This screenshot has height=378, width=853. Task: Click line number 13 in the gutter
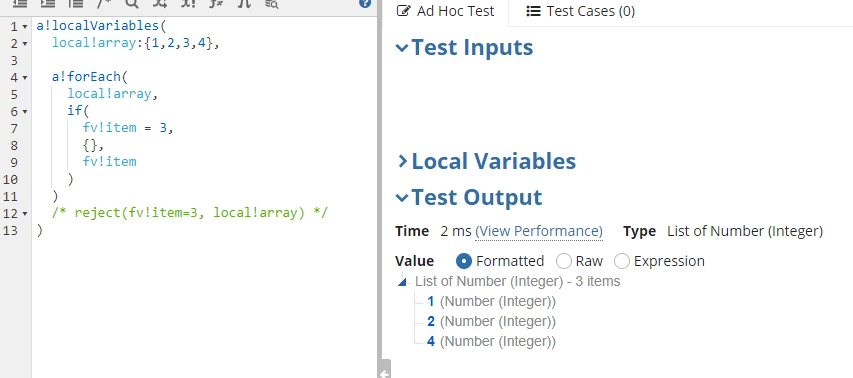[10, 230]
